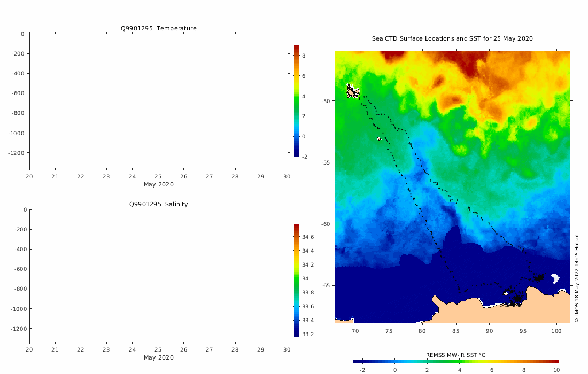Click the 10 label on SST color bar

point(556,370)
